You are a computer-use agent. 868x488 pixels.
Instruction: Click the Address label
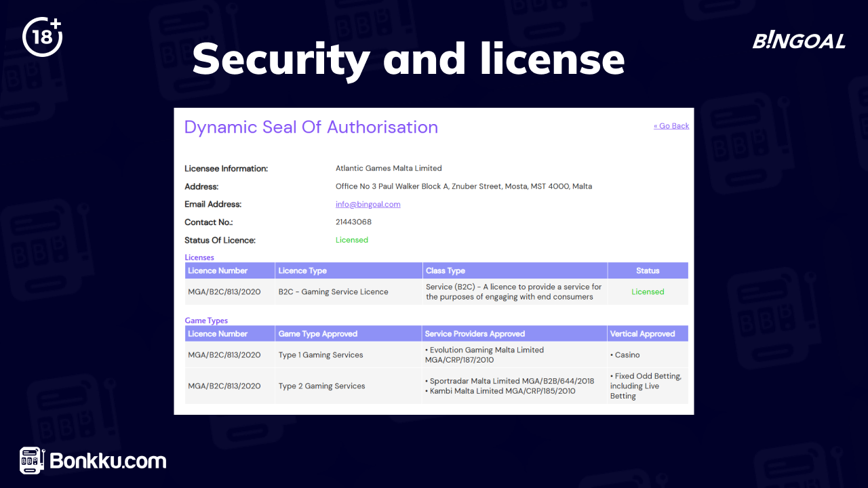201,186
